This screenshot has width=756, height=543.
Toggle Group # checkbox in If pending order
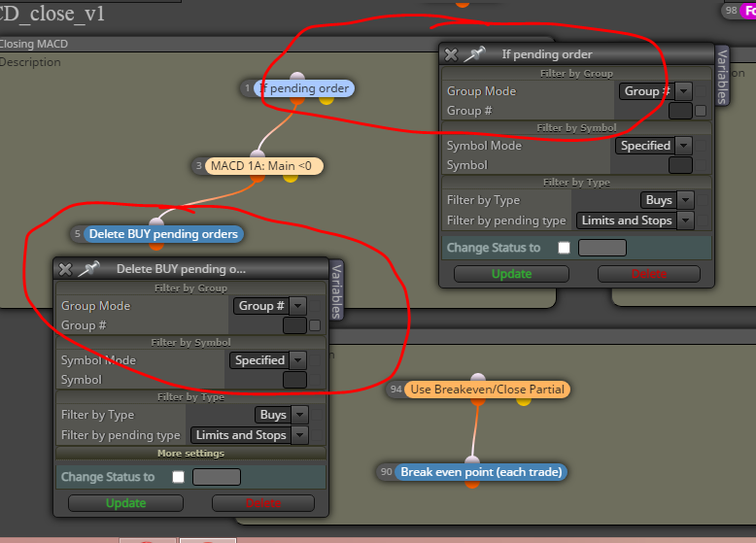(701, 111)
